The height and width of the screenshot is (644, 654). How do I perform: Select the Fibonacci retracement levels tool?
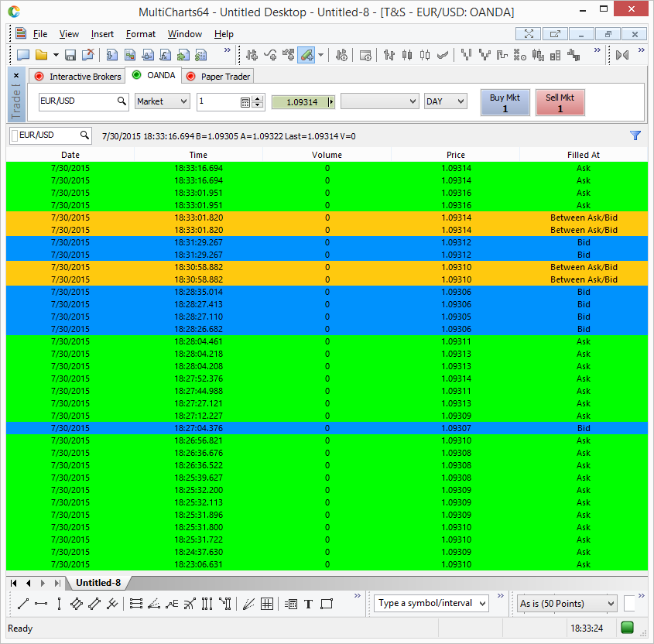click(136, 604)
